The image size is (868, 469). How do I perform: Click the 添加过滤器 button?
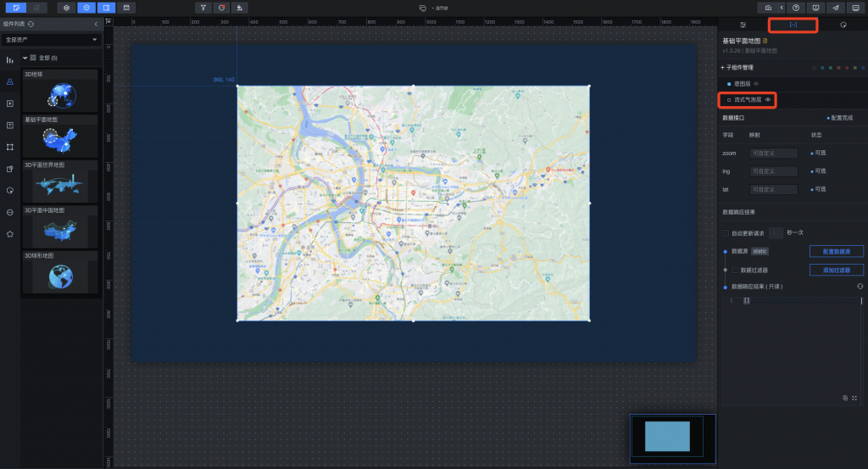(x=836, y=271)
